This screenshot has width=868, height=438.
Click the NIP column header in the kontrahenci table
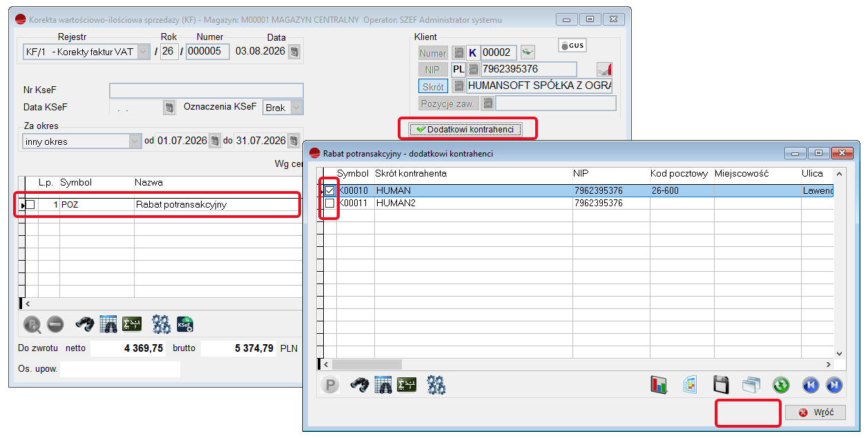[x=610, y=174]
